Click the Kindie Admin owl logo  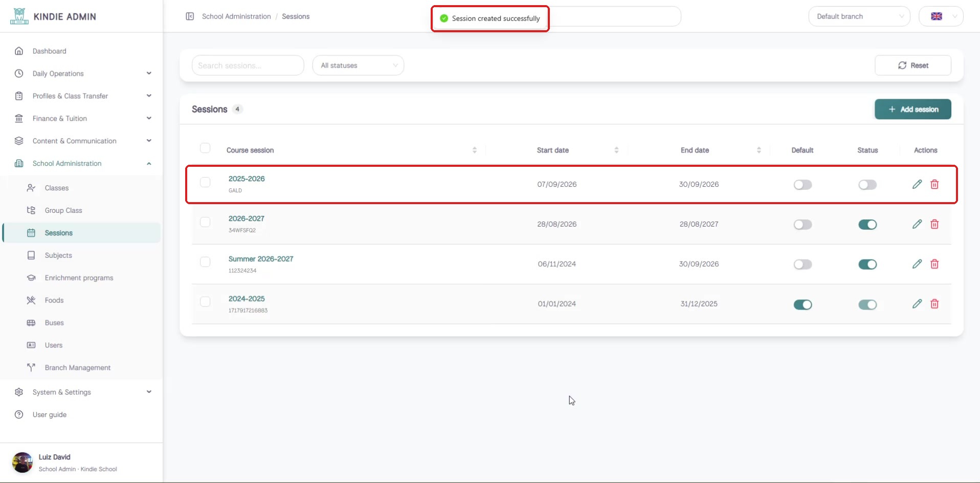coord(19,16)
